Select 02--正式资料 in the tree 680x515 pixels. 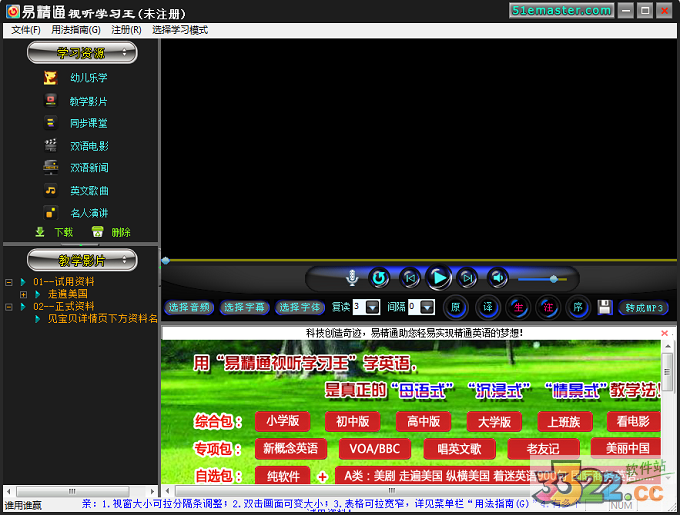[64, 306]
